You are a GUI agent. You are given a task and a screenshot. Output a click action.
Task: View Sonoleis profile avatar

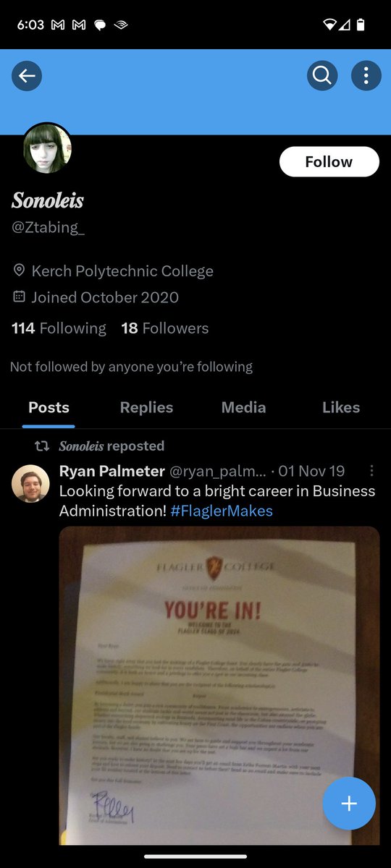point(48,149)
